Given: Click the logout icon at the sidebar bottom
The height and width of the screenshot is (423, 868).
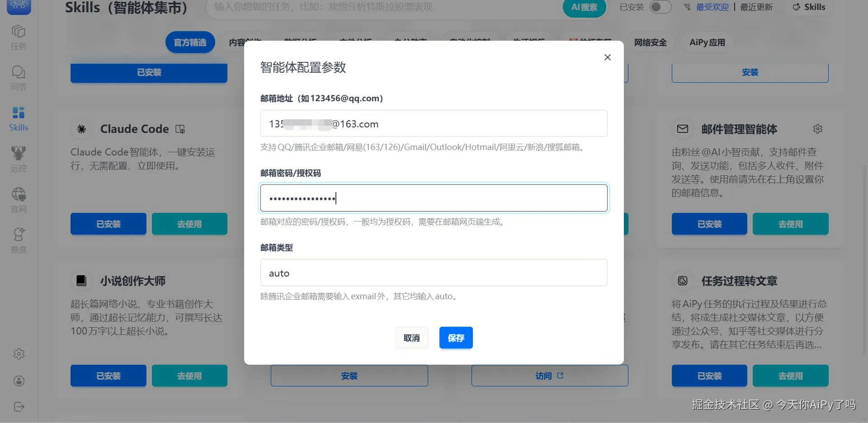Looking at the screenshot, I should point(19,407).
